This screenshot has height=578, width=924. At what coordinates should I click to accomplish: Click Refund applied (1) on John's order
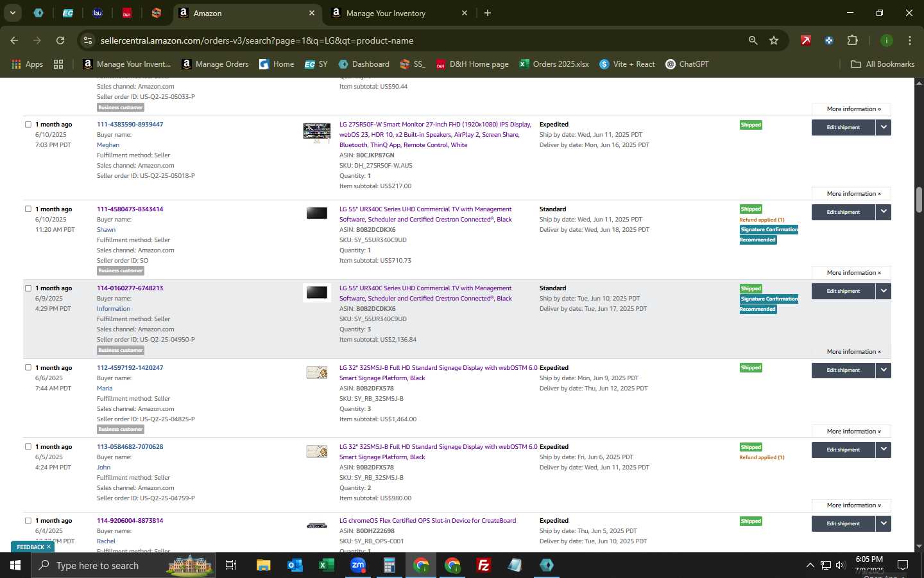point(762,457)
